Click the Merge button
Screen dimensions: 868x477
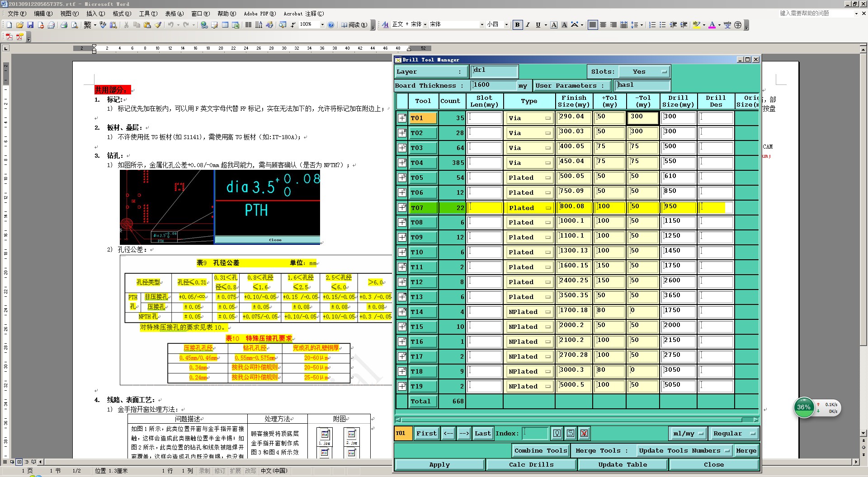746,451
